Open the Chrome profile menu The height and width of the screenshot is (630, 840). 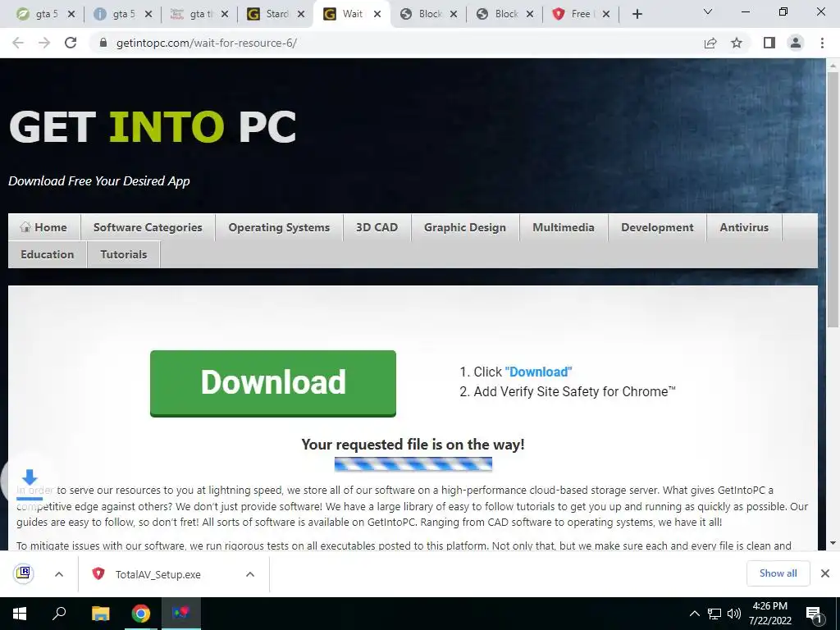[796, 43]
